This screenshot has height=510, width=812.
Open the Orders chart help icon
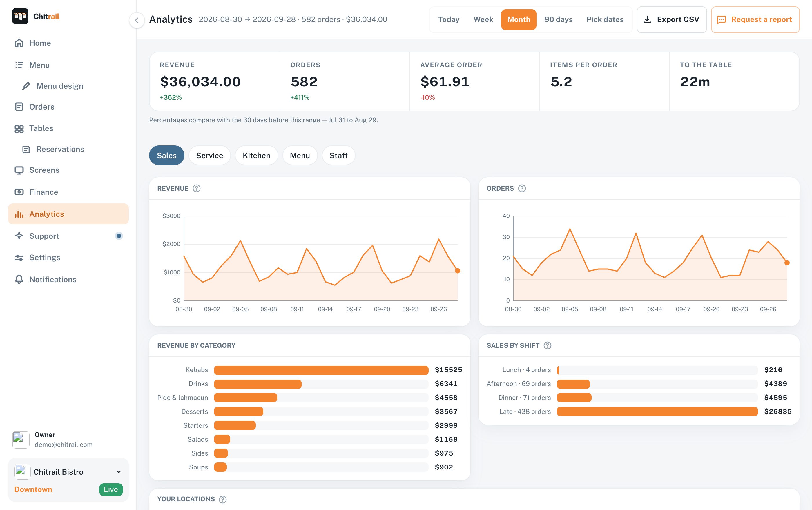[522, 189]
